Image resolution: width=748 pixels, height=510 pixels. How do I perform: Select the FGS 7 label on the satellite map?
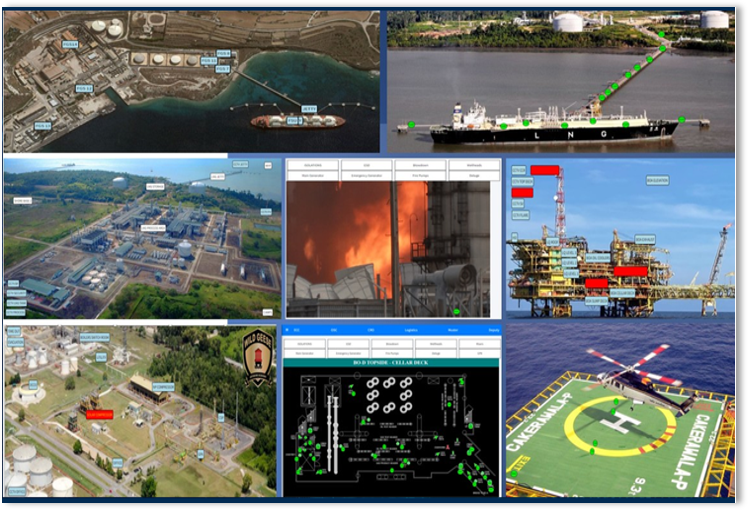(222, 69)
